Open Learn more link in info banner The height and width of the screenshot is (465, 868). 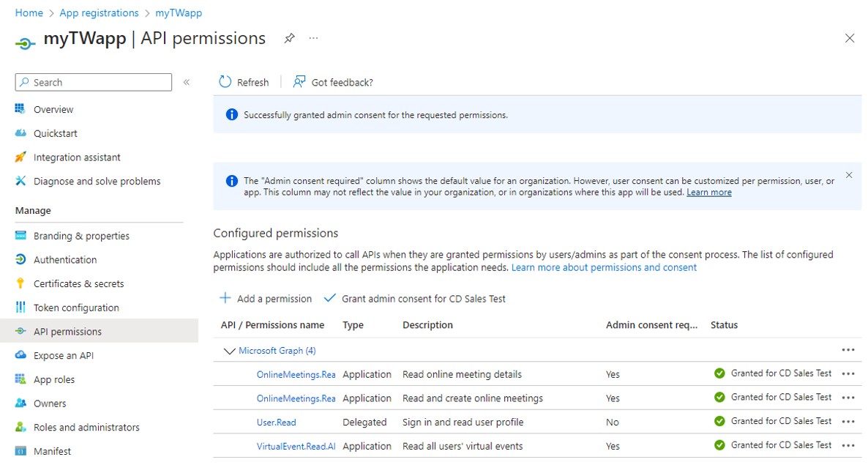click(709, 192)
